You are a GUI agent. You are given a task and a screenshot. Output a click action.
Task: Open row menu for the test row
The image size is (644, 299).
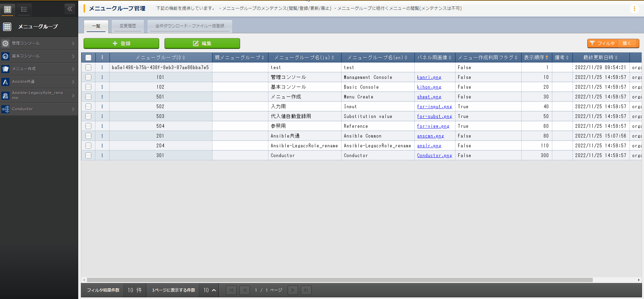pyautogui.click(x=102, y=67)
